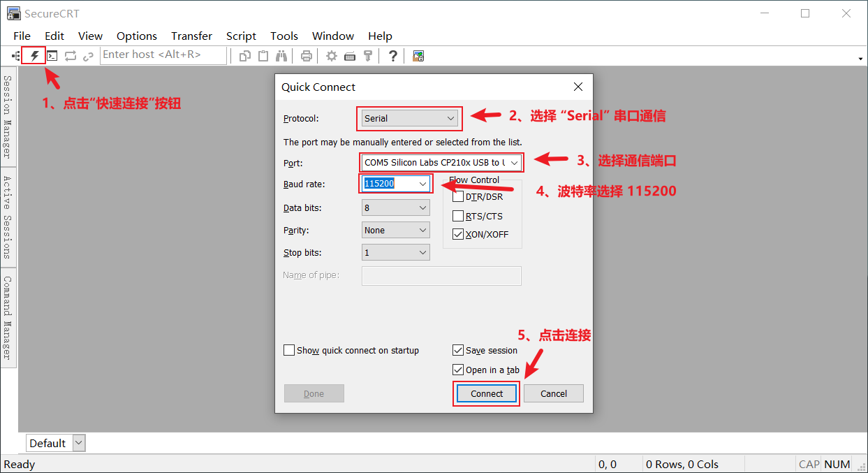The width and height of the screenshot is (868, 473).
Task: Open the Active Sessions side tab
Action: (8, 217)
